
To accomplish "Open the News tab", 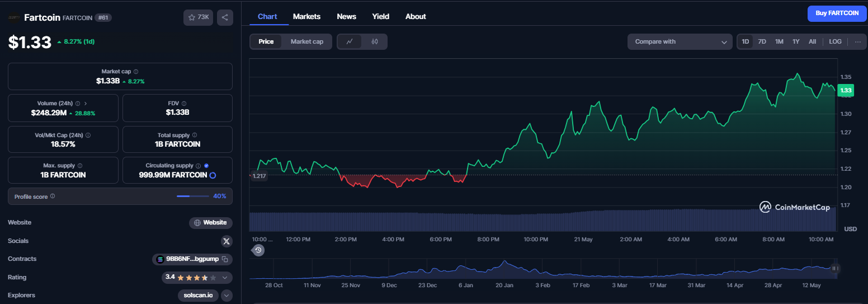I will (x=346, y=17).
